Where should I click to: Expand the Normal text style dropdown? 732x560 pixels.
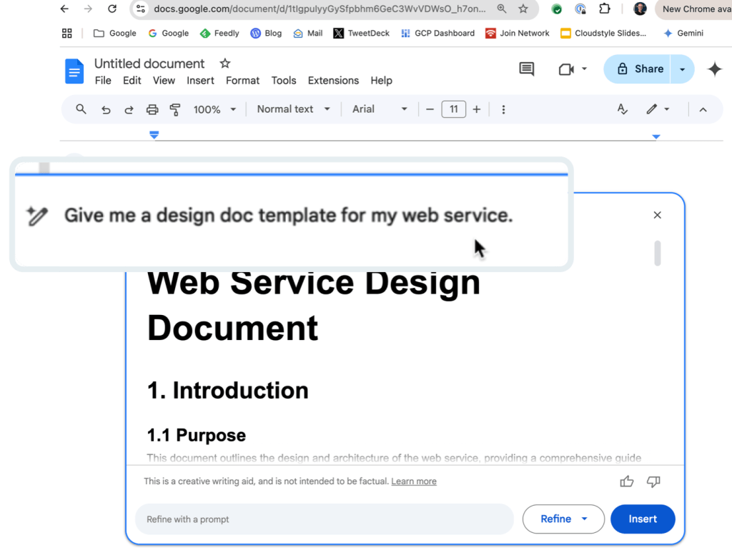(x=293, y=109)
